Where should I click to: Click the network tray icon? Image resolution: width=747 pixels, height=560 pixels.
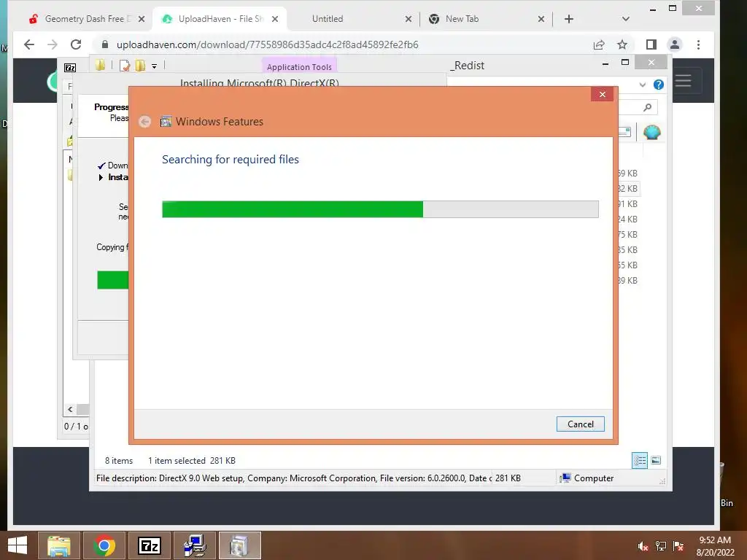(x=661, y=546)
